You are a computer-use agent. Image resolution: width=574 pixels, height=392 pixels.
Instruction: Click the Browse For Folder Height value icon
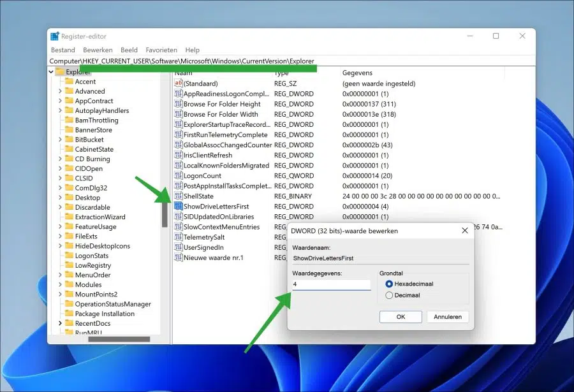tap(179, 104)
